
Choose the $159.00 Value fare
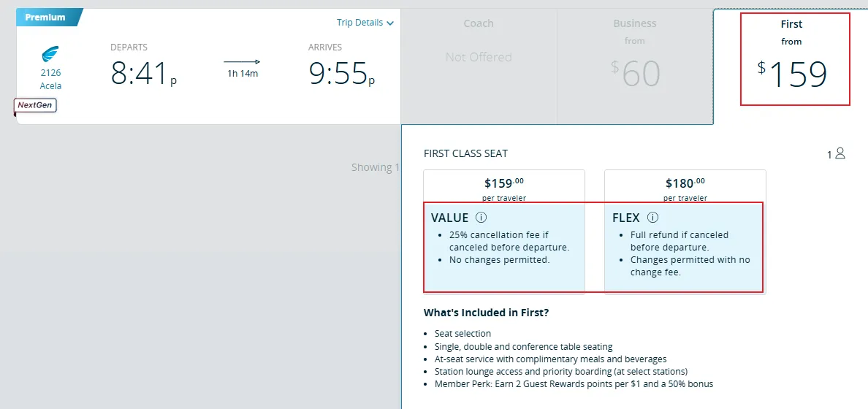tap(504, 186)
